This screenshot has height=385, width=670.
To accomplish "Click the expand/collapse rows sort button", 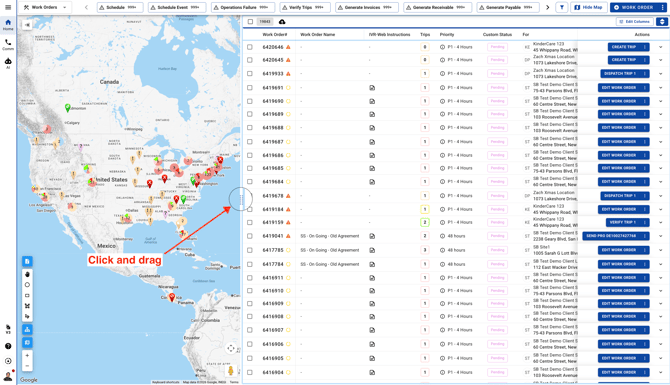I will pos(662,22).
